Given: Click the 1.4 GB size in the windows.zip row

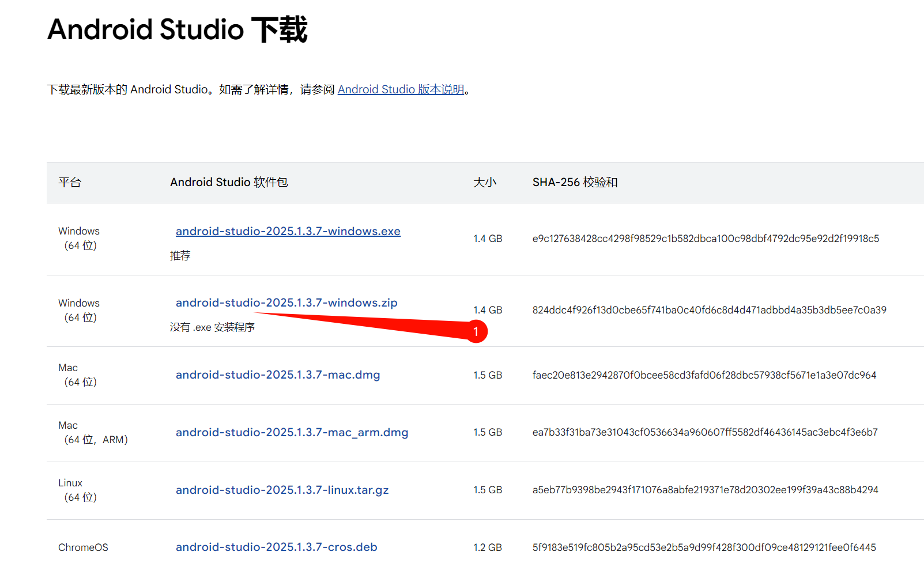Looking at the screenshot, I should click(488, 310).
